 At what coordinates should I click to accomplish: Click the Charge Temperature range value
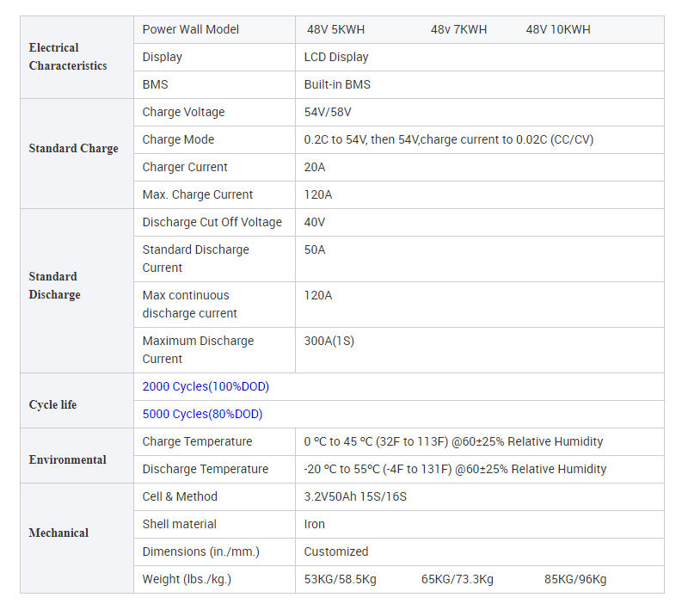[x=453, y=441]
